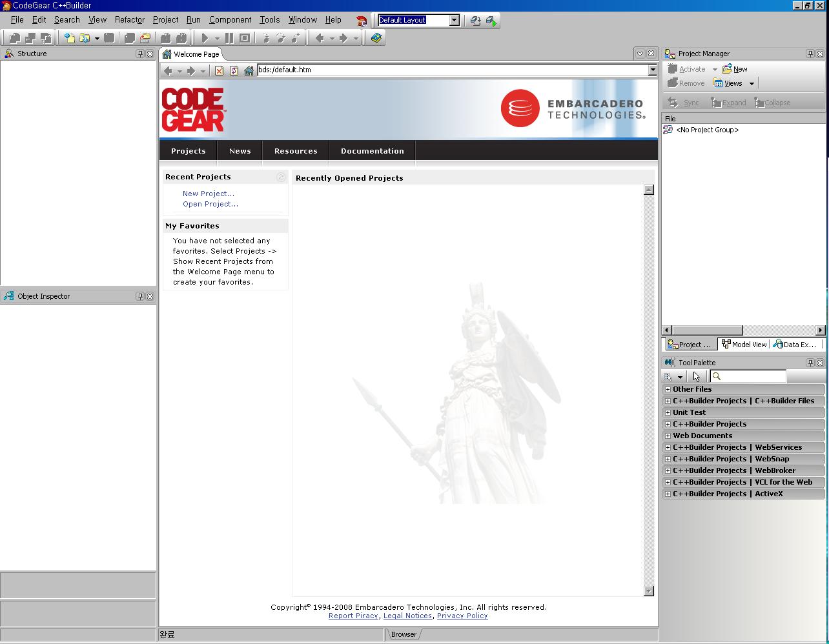Click the Pause button in main toolbar
Viewport: 829px width, 644px height.
point(229,38)
